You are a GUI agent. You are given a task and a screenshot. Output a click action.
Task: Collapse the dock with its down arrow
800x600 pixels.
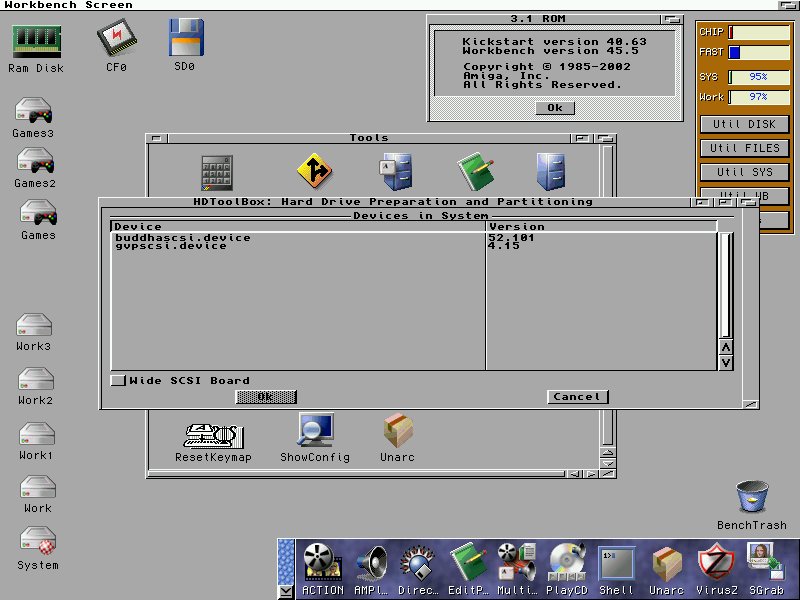coord(286,591)
